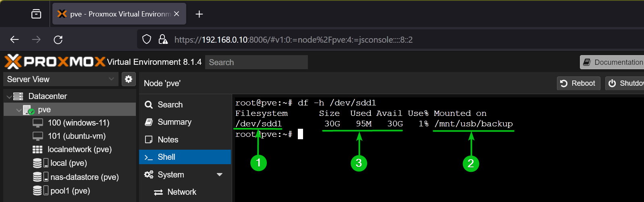Open the System menu item

(185, 175)
